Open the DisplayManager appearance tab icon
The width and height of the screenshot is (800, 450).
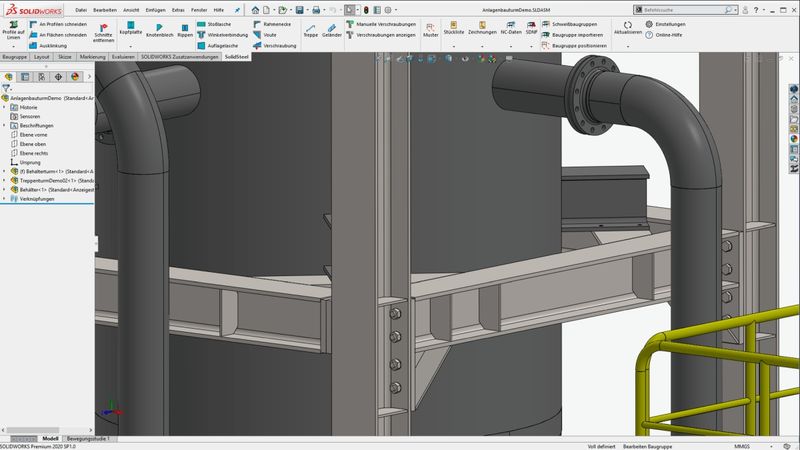pyautogui.click(x=74, y=76)
